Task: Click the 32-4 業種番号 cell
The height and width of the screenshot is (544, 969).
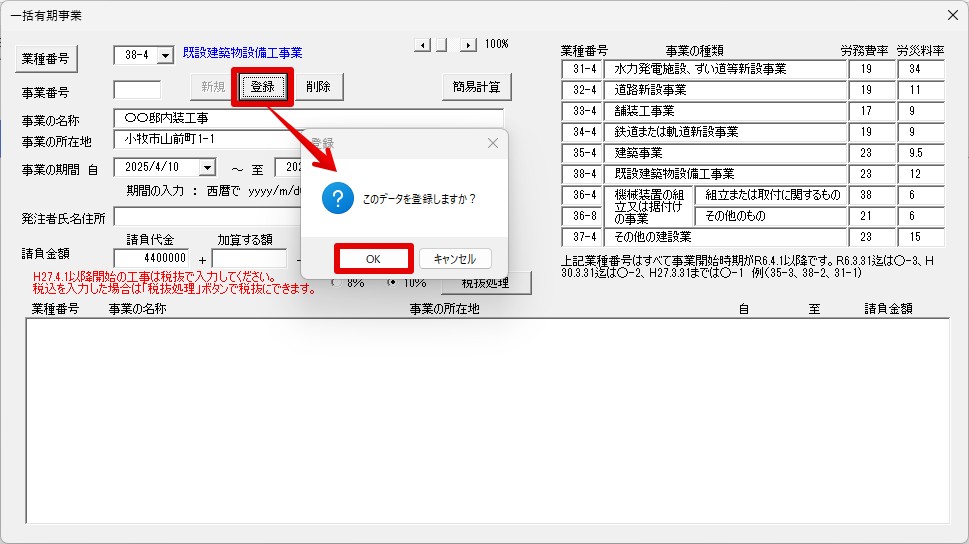Action: click(582, 90)
